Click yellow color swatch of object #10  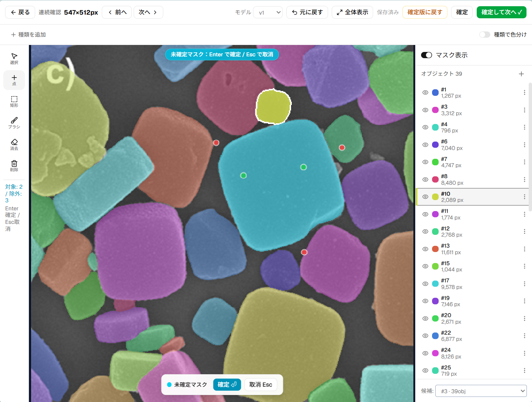click(x=435, y=197)
